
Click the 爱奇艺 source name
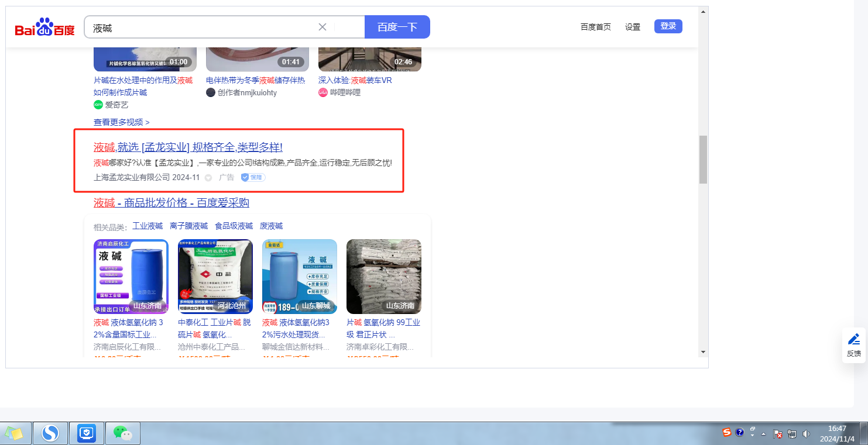pos(116,105)
